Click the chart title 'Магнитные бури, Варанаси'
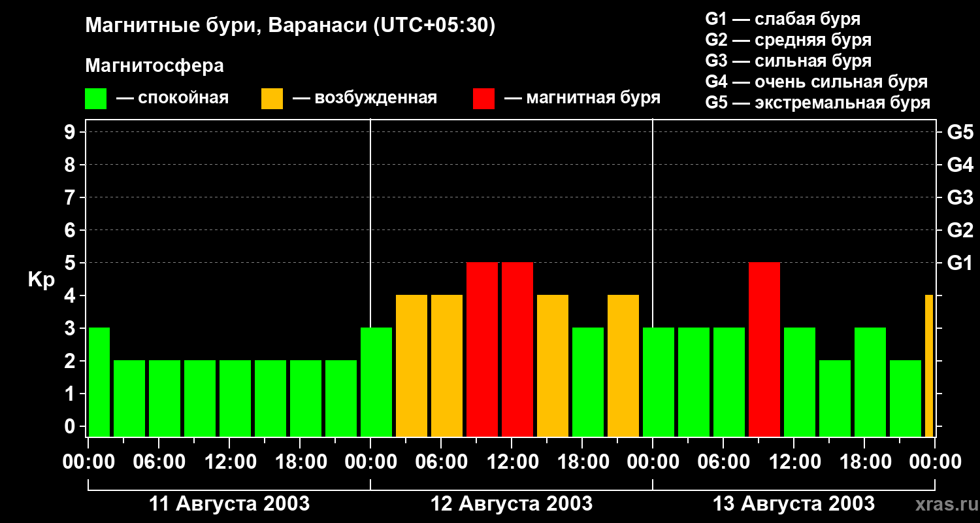The image size is (980, 523). (227, 25)
